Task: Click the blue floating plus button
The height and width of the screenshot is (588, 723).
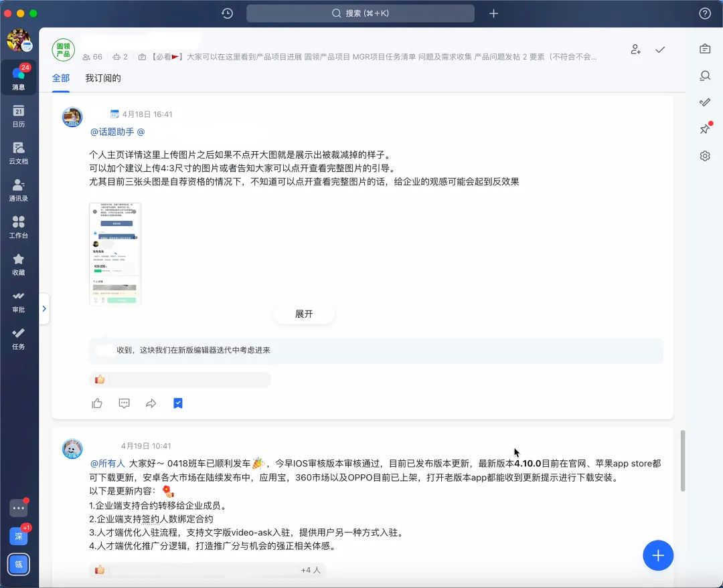Action: coord(657,555)
